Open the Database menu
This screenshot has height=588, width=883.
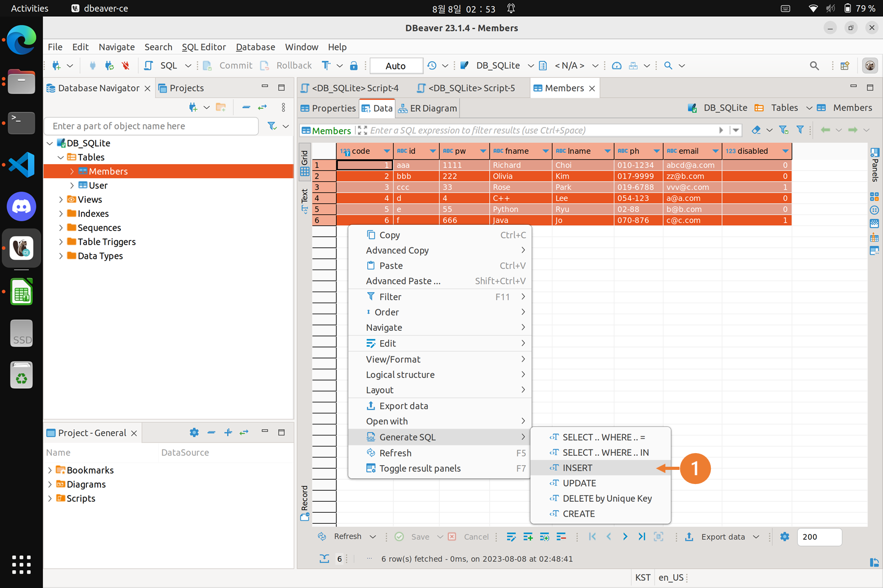coord(255,47)
